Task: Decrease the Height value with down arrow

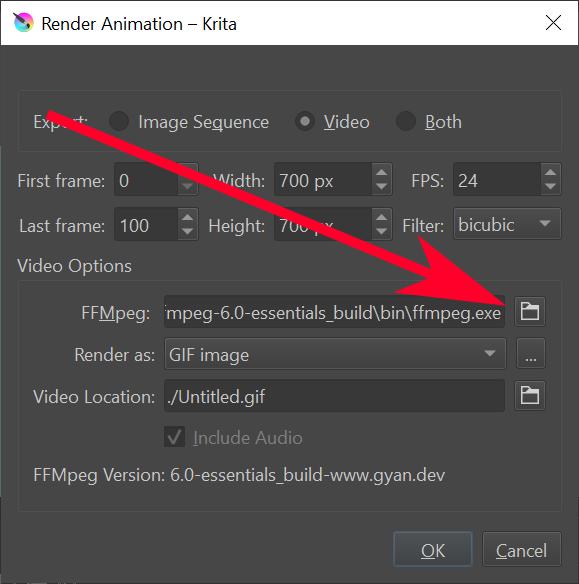Action: pos(381,232)
